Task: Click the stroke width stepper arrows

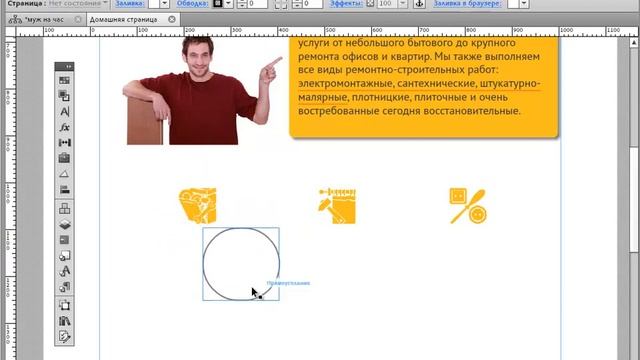Action: pyautogui.click(x=242, y=4)
